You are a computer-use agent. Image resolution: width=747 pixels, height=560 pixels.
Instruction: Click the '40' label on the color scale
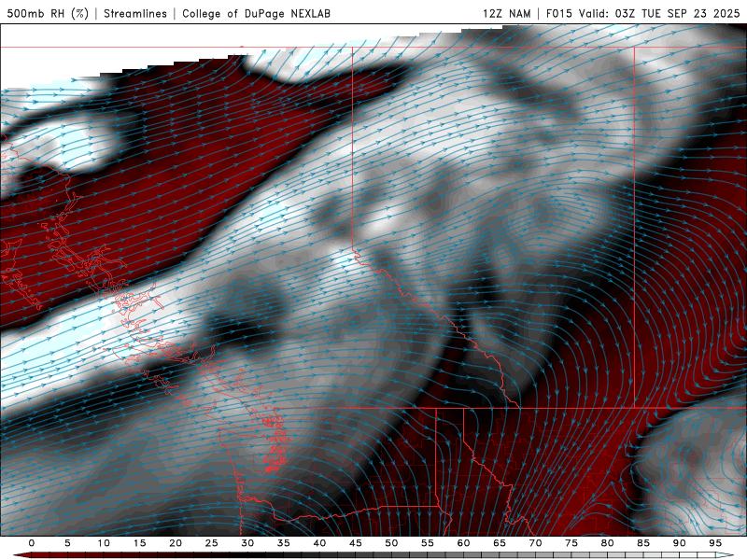pyautogui.click(x=319, y=543)
